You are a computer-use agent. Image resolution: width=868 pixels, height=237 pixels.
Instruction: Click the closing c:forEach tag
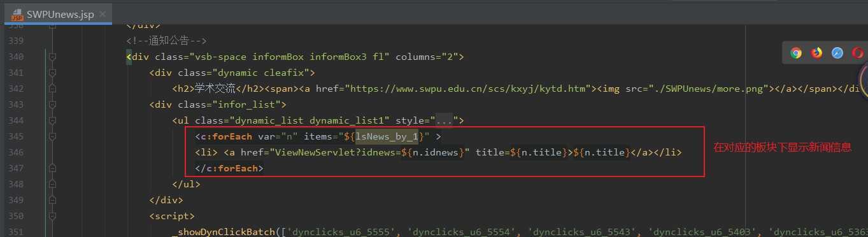(229, 168)
